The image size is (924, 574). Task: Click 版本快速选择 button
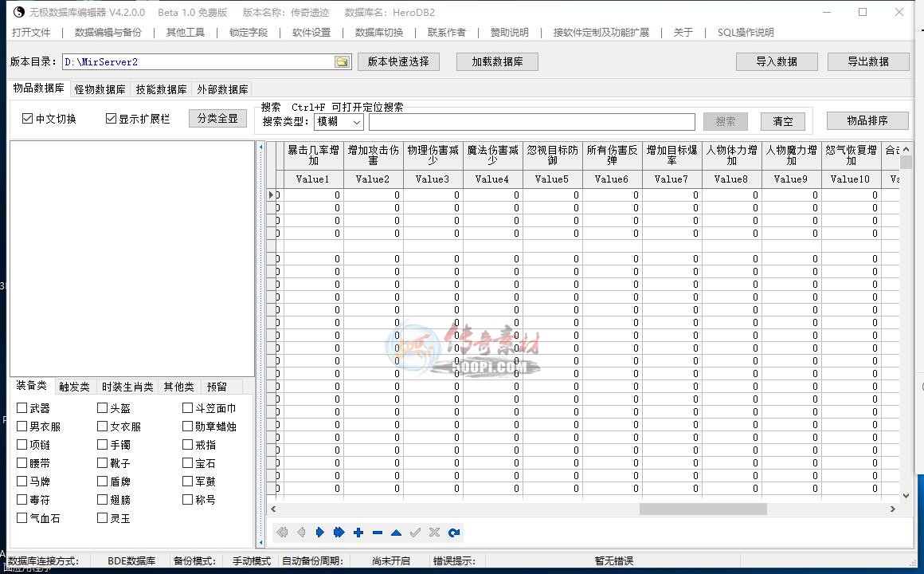pos(398,61)
